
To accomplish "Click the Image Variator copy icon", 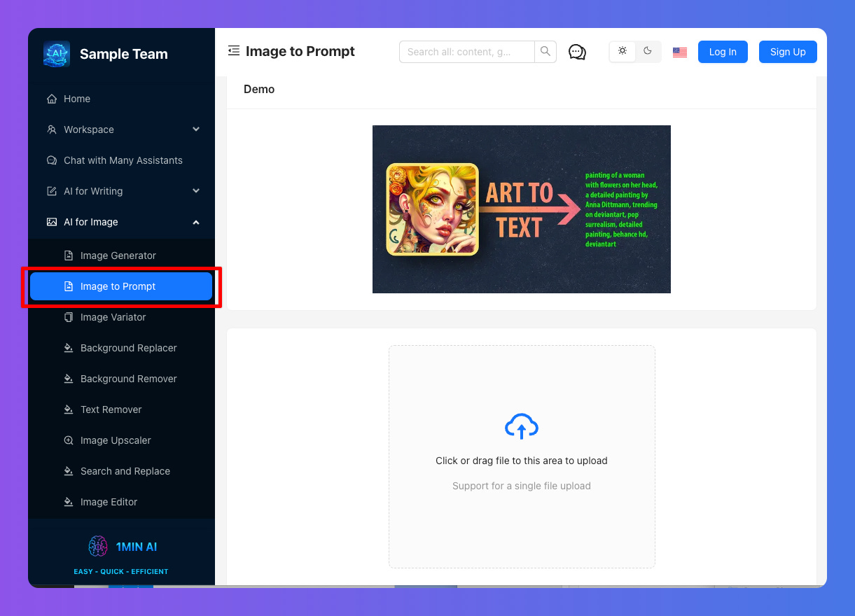I will 69,317.
